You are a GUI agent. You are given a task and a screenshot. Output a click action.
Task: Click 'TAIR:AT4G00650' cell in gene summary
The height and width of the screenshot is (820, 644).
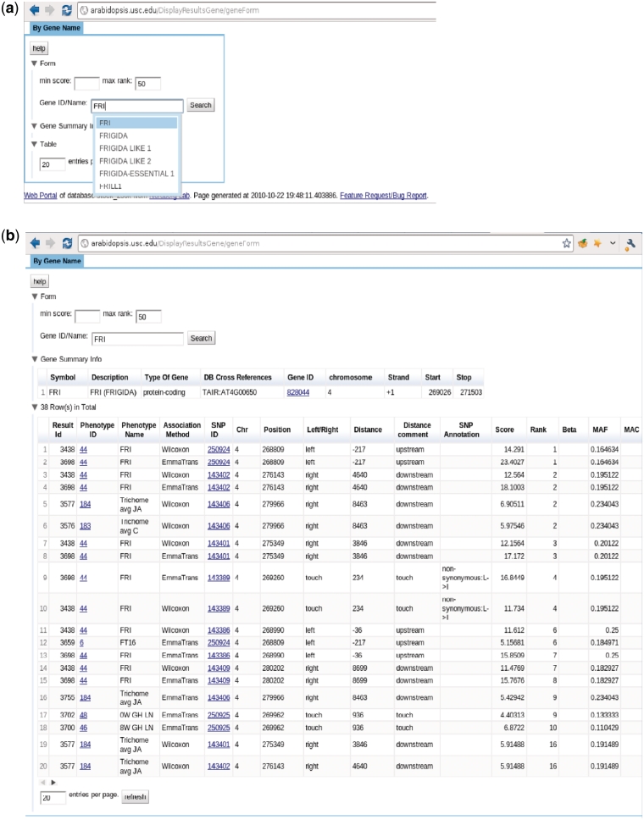tap(230, 392)
